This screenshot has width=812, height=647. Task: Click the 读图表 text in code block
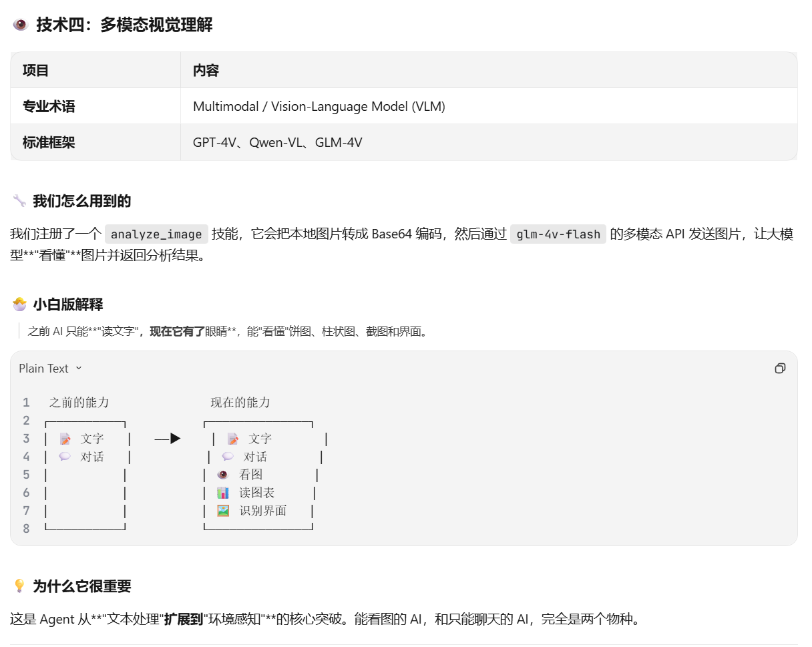[x=257, y=493]
